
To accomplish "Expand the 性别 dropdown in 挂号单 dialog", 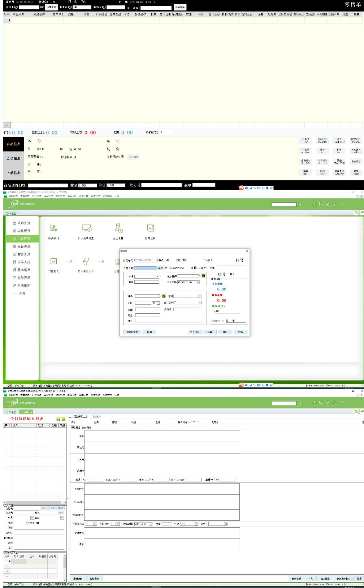I will [200, 296].
